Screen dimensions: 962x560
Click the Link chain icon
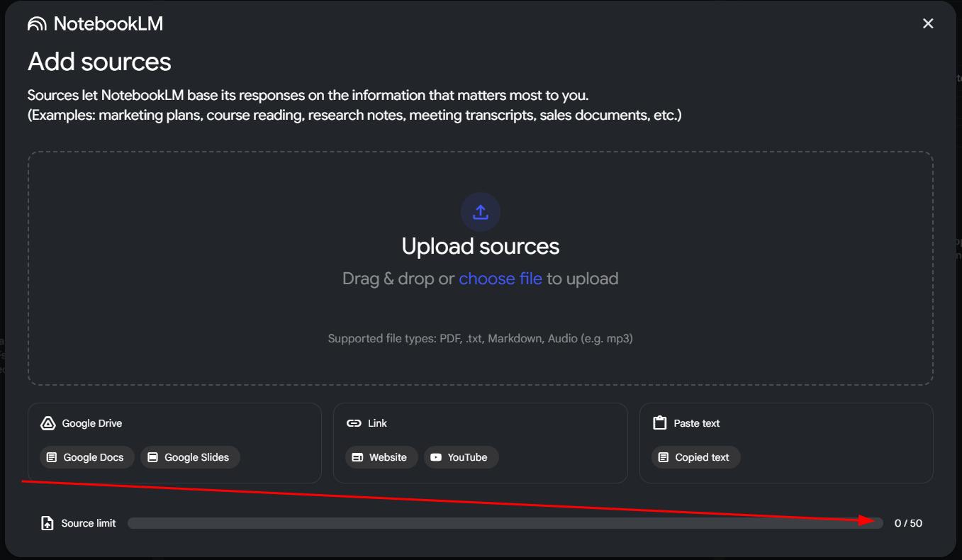pyautogui.click(x=354, y=423)
